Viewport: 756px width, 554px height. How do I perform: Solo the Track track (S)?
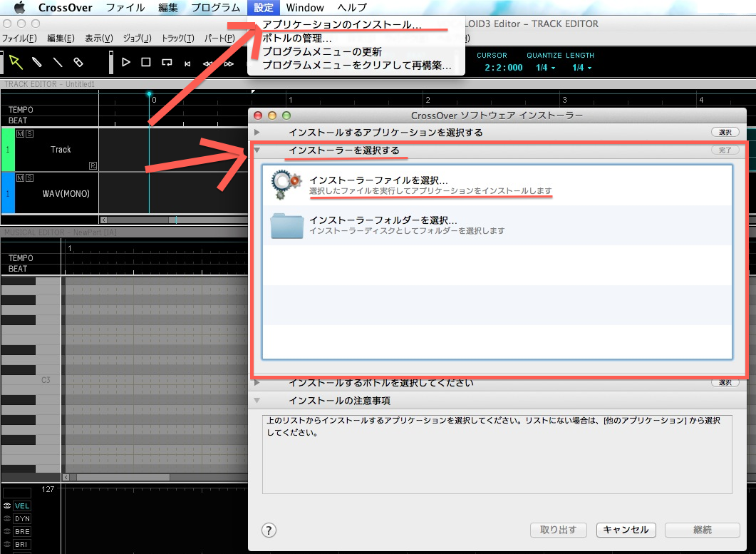[x=29, y=133]
